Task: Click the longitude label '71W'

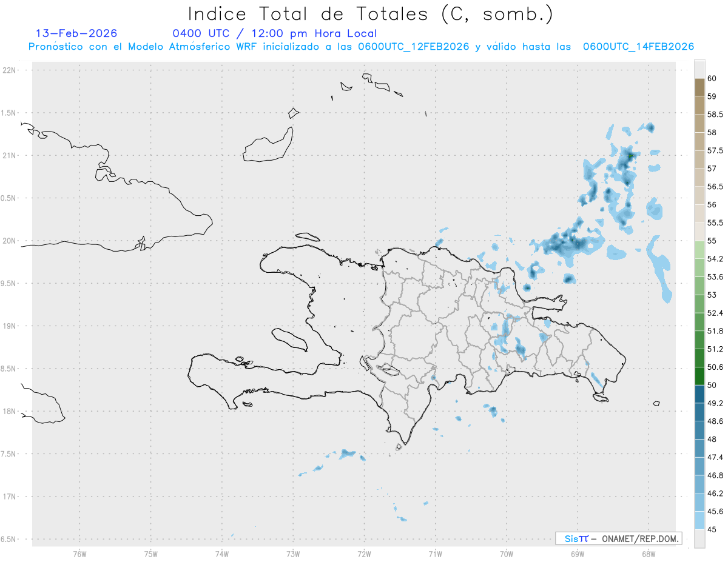Action: pyautogui.click(x=435, y=554)
